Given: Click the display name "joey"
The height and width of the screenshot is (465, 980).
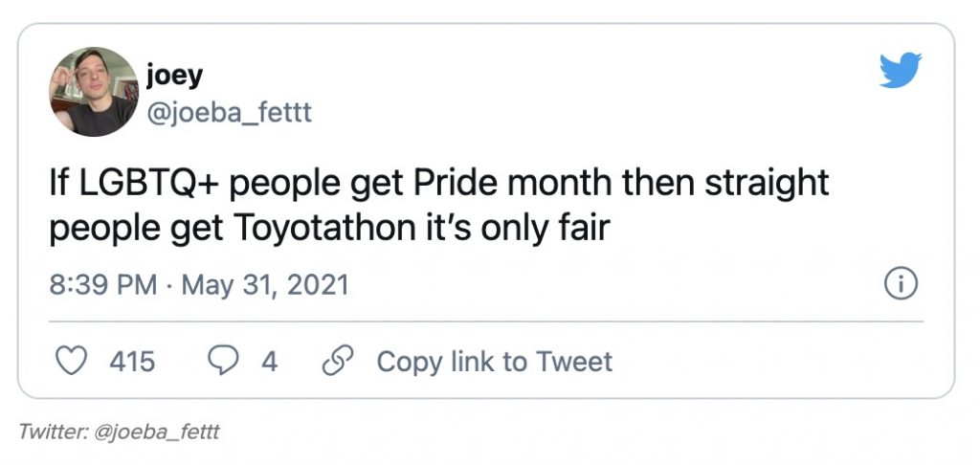Looking at the screenshot, I should pos(172,74).
